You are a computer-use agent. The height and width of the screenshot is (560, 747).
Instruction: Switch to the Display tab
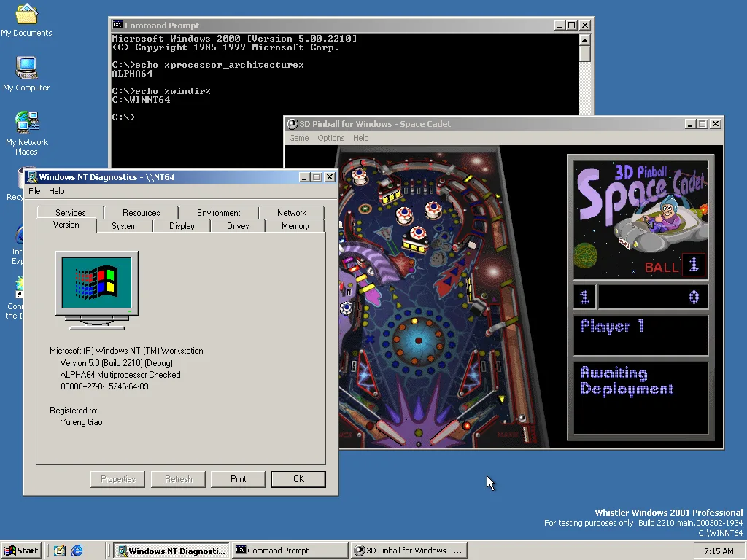(x=182, y=226)
